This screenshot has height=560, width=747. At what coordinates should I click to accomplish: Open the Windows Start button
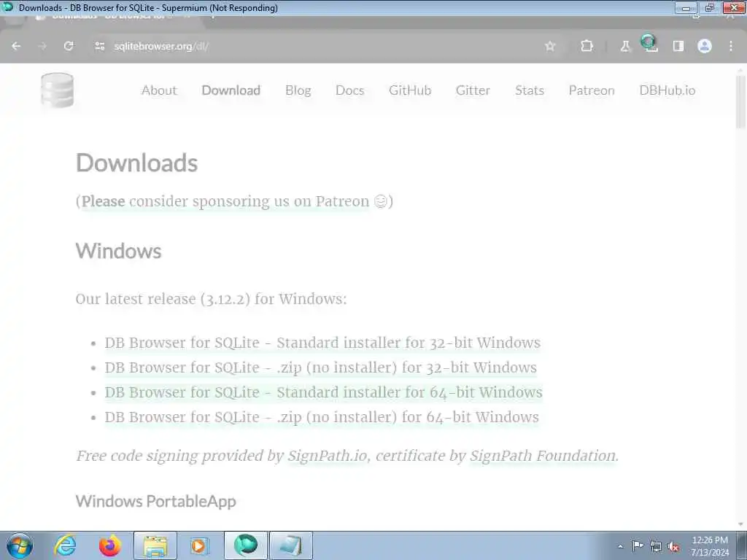click(x=20, y=545)
